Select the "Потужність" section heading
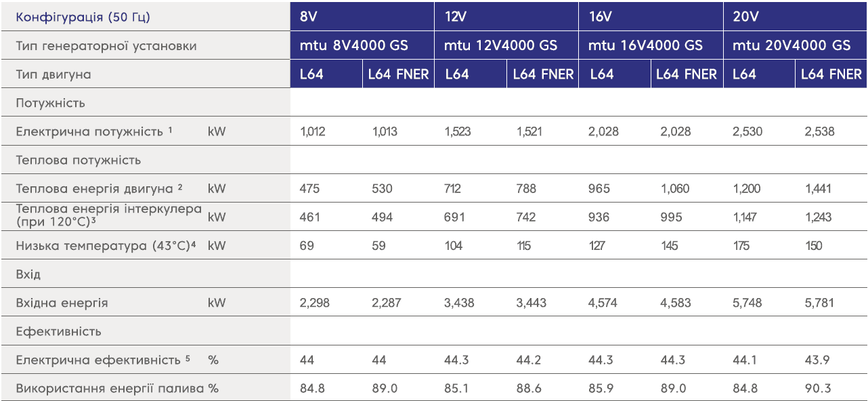Image resolution: width=868 pixels, height=401 pixels. tap(51, 103)
